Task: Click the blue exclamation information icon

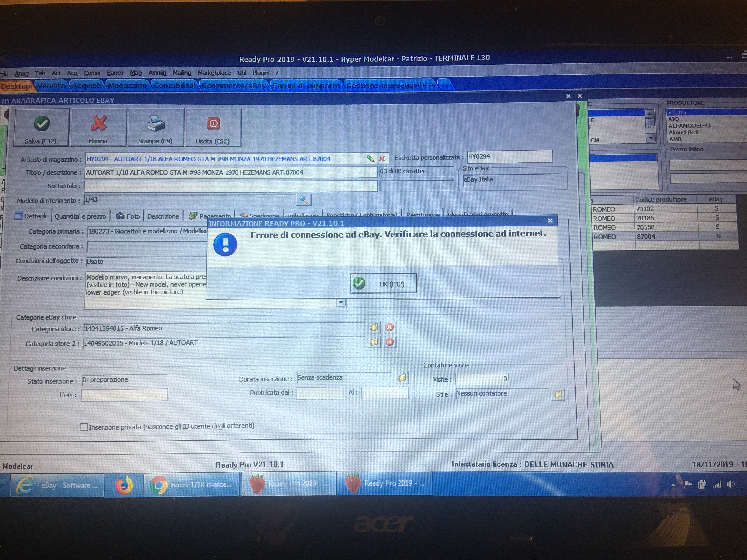Action: pyautogui.click(x=225, y=244)
